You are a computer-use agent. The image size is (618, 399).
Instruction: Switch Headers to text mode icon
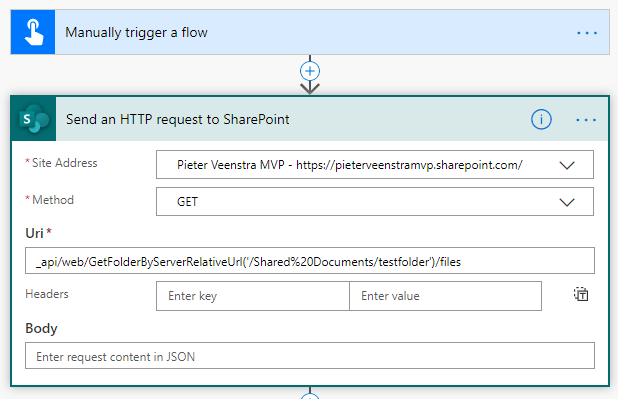pos(581,294)
